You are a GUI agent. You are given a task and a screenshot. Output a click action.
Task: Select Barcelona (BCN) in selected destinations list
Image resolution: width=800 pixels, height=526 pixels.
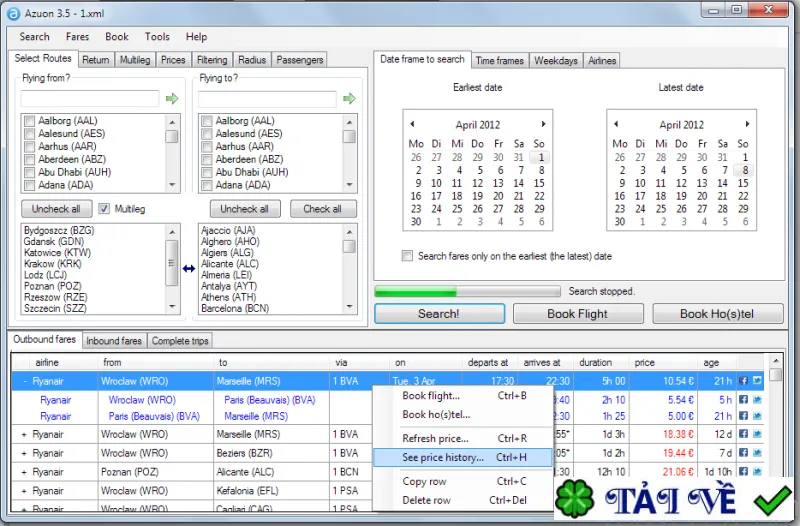pos(235,308)
